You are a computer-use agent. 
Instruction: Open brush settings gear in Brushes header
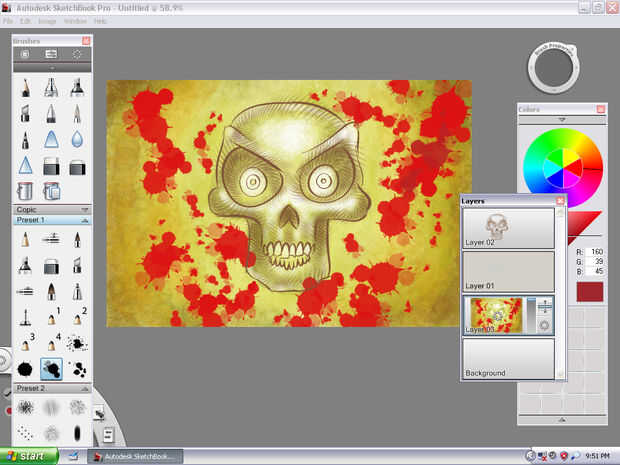77,54
